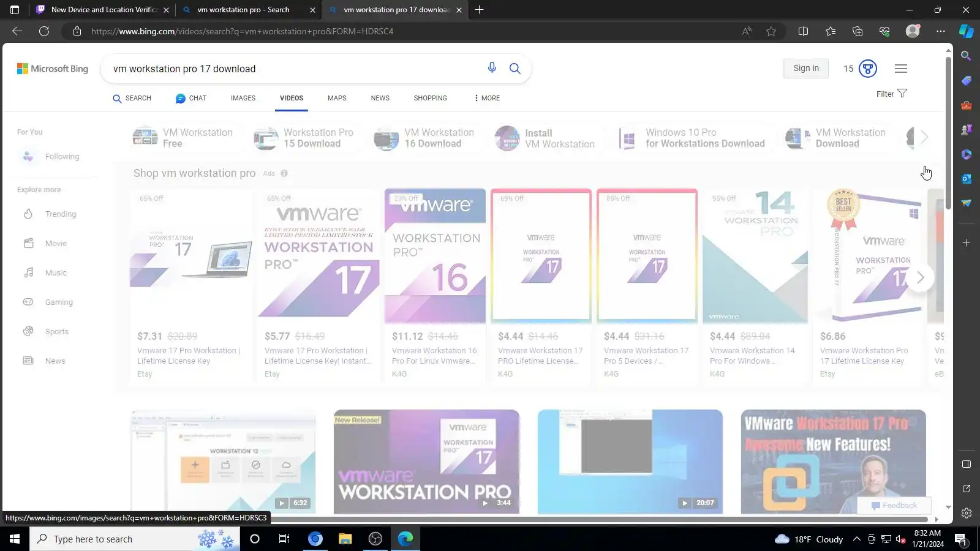Open the Bing Rewards trophy icon
The image size is (980, 551).
click(868, 69)
